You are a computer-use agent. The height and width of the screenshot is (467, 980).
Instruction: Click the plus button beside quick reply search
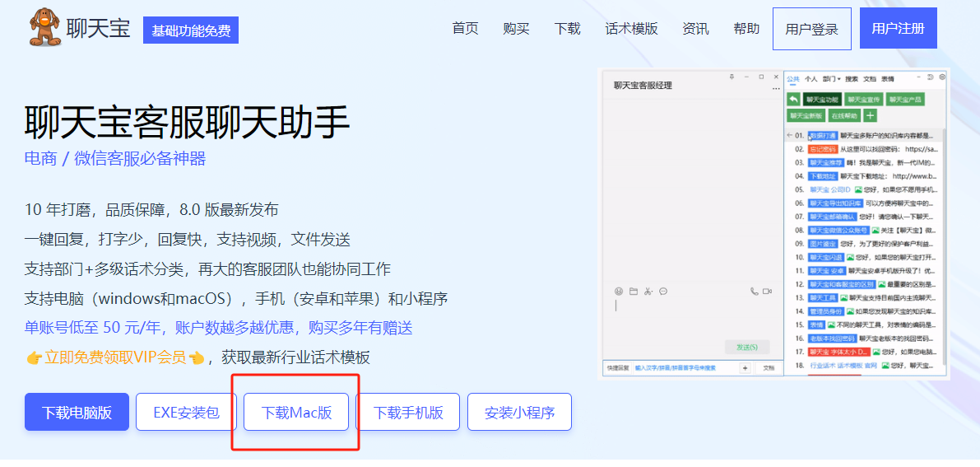click(745, 368)
